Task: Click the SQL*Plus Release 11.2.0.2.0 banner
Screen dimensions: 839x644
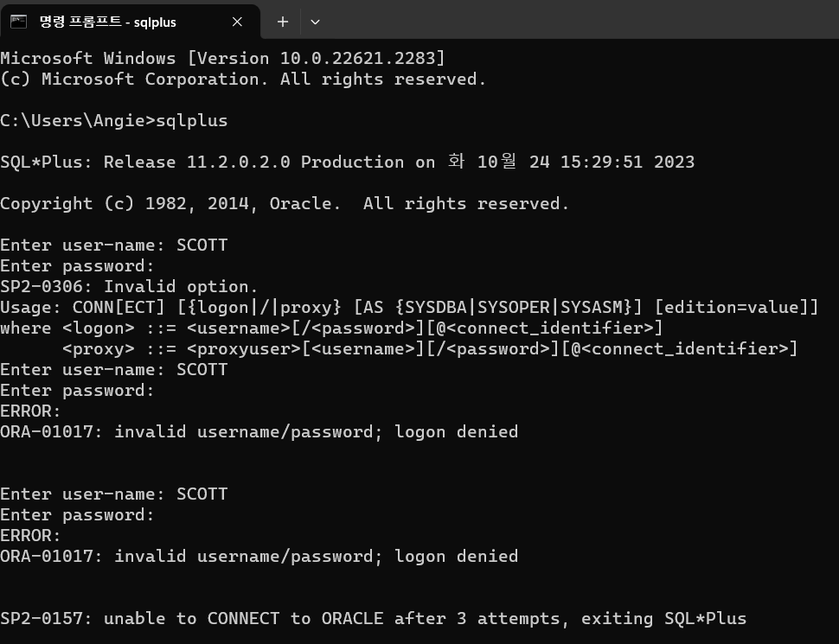Action: tap(346, 162)
